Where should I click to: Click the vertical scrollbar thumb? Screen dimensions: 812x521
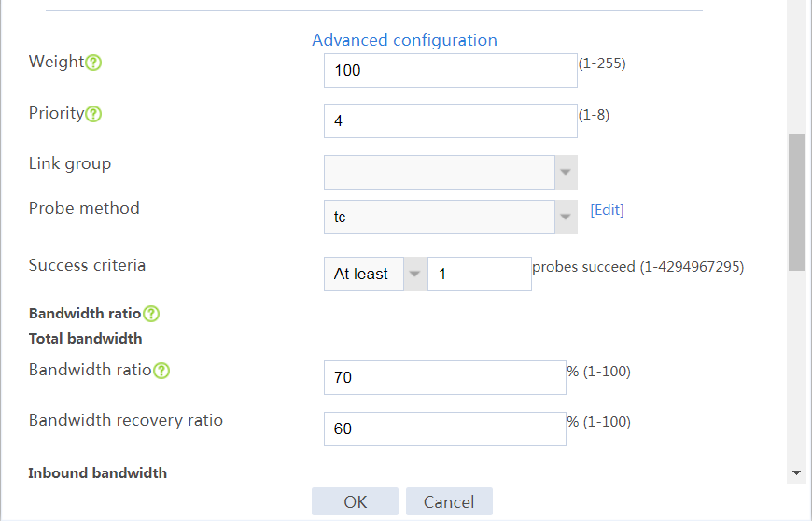tap(796, 202)
